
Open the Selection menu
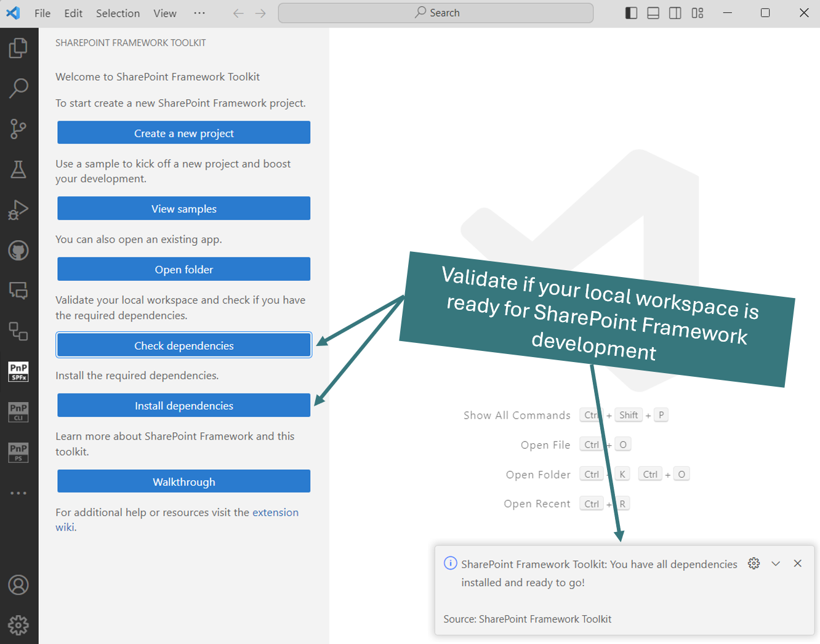click(x=118, y=13)
